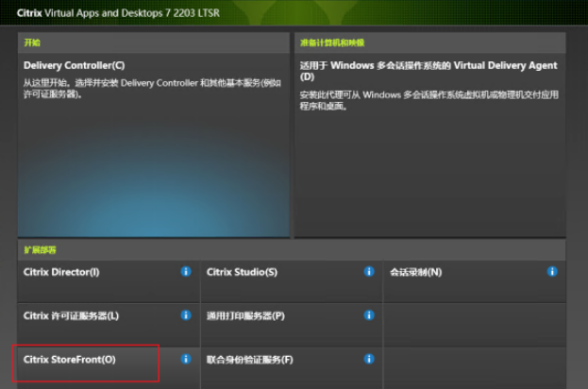588x389 pixels.
Task: Open the info icon for 会话录制
Action: click(x=552, y=272)
